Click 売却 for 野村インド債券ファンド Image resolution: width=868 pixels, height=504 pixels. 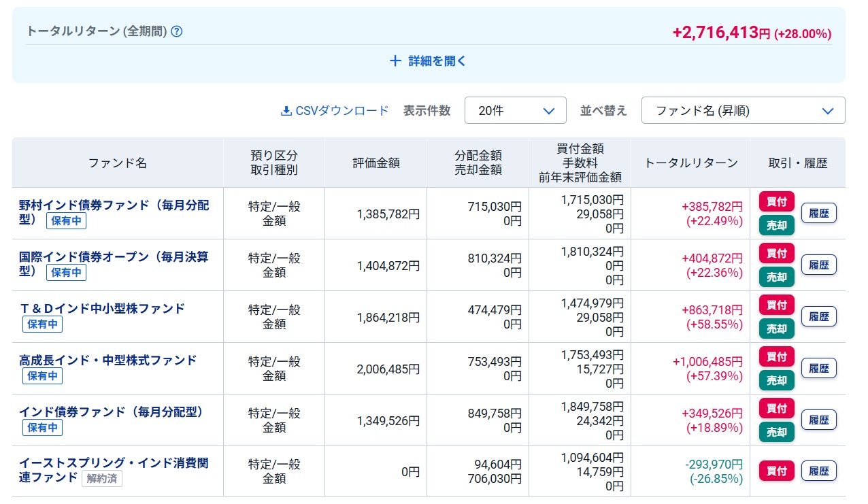(x=776, y=225)
